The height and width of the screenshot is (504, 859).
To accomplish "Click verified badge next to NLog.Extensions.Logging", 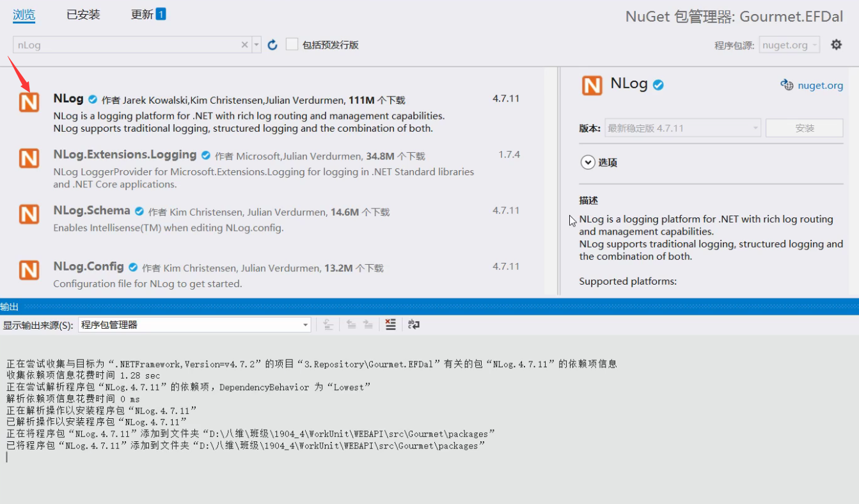I will coord(206,155).
